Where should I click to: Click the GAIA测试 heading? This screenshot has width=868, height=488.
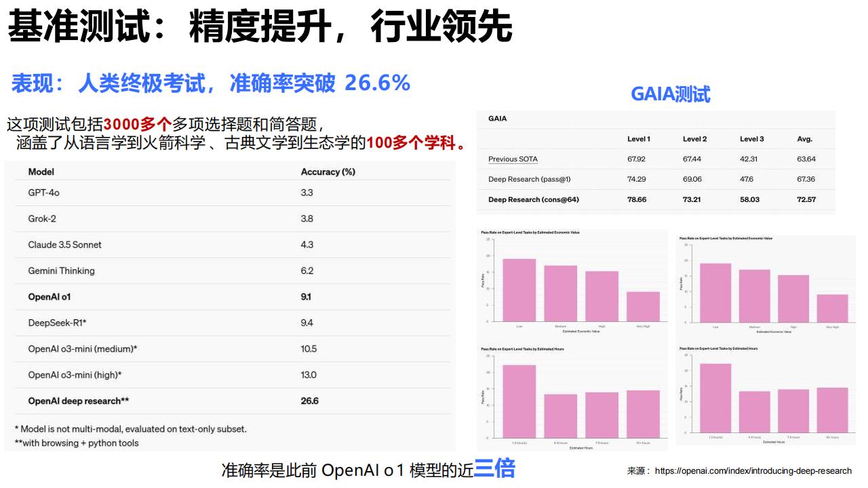point(671,94)
